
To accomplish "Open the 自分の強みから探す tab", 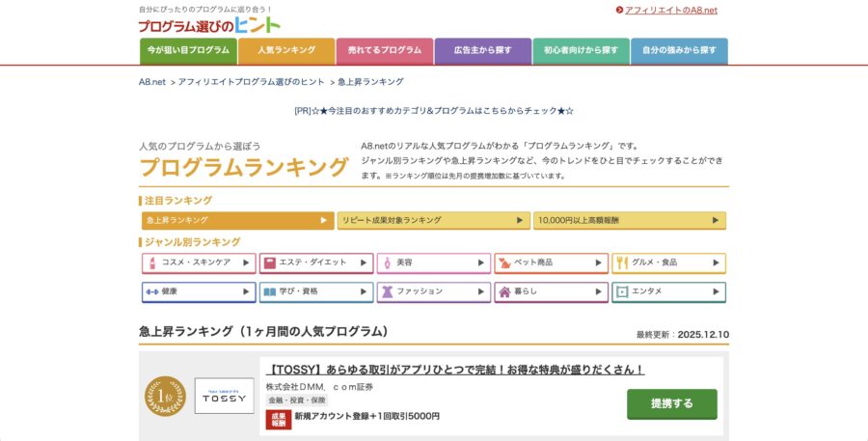I will pos(679,51).
